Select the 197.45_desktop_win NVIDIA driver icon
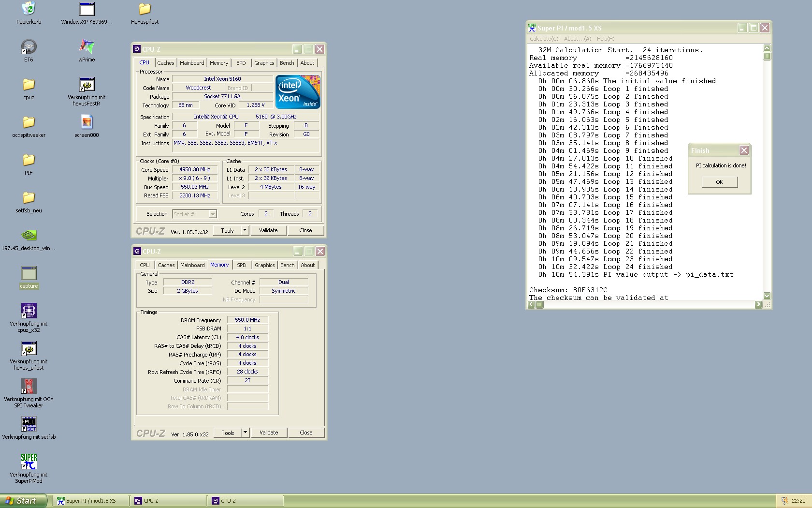This screenshot has height=508, width=812. [29, 235]
